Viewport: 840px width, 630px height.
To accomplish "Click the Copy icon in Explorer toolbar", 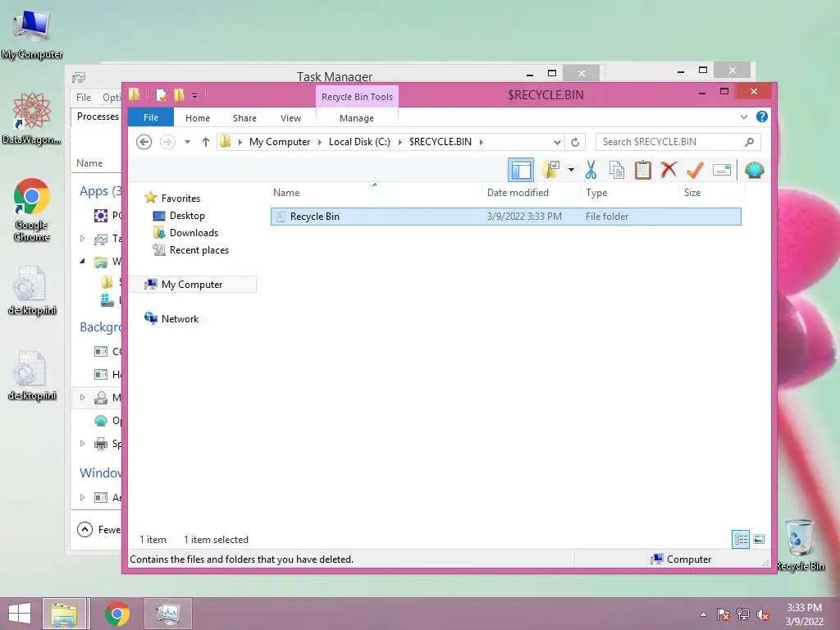I will 617,171.
